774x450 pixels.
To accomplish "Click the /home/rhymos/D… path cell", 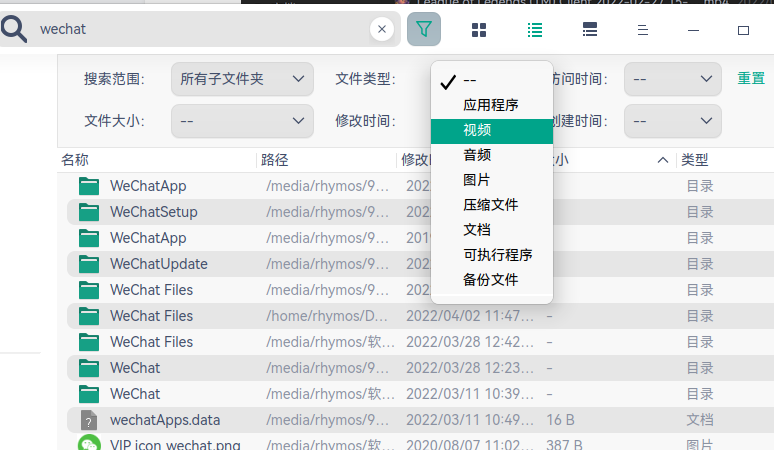I will [x=327, y=316].
